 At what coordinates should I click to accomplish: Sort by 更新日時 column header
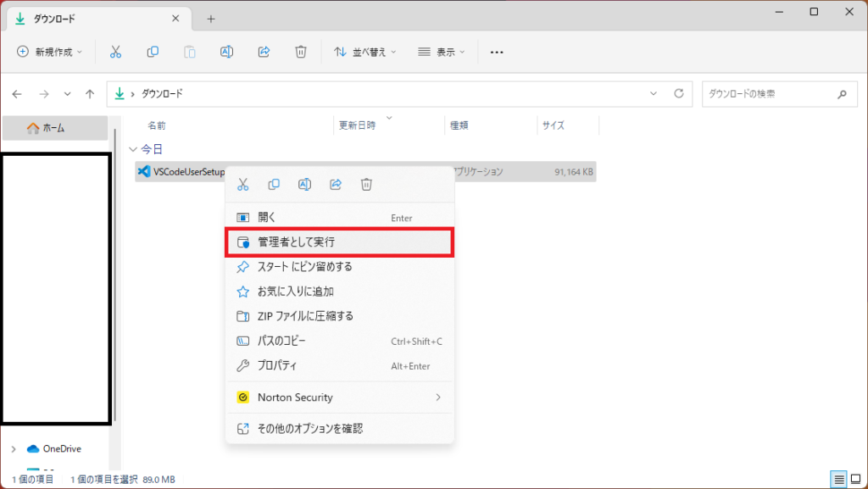[357, 125]
